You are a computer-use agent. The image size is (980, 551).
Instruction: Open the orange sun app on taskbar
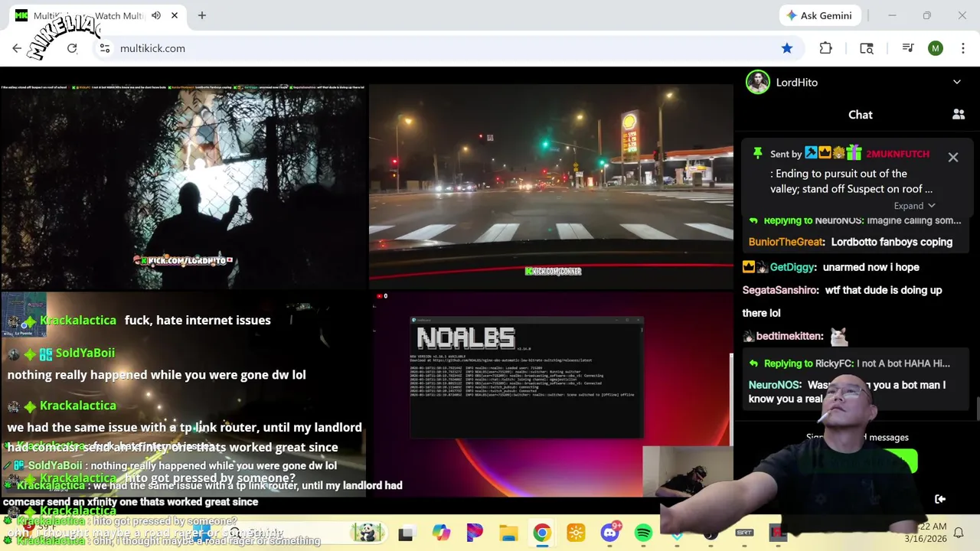pyautogui.click(x=576, y=533)
